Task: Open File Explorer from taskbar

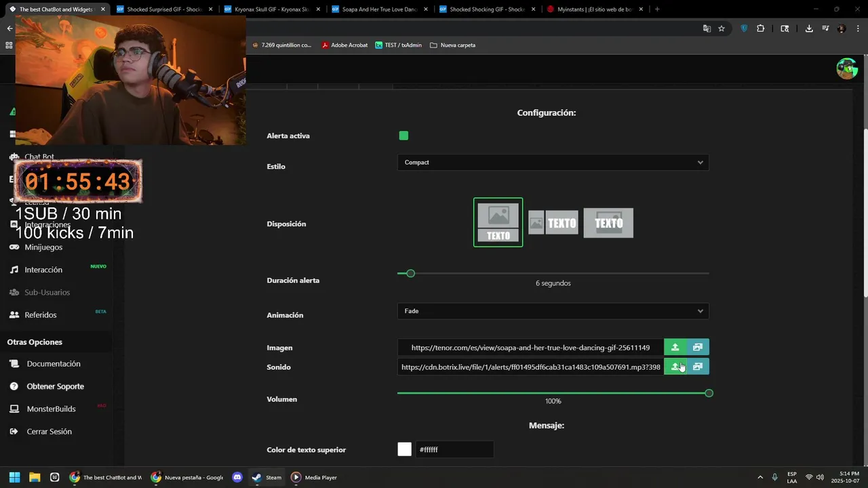Action: 35,477
